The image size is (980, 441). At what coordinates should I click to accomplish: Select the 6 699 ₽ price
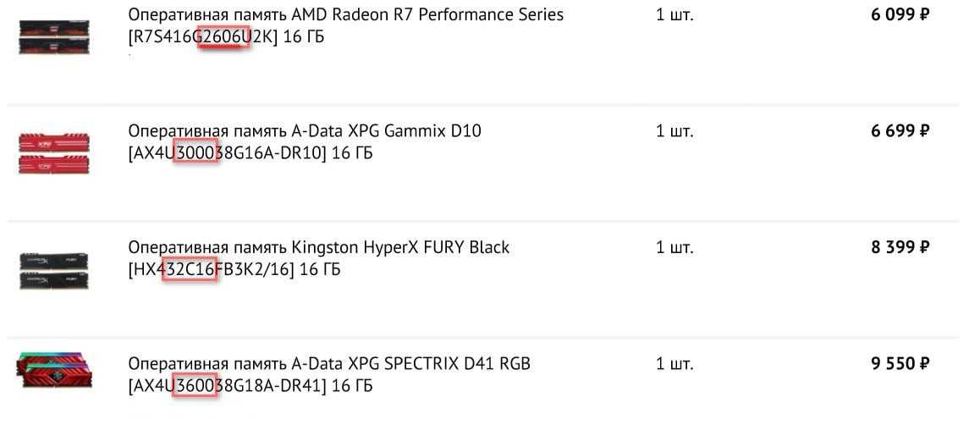point(900,131)
